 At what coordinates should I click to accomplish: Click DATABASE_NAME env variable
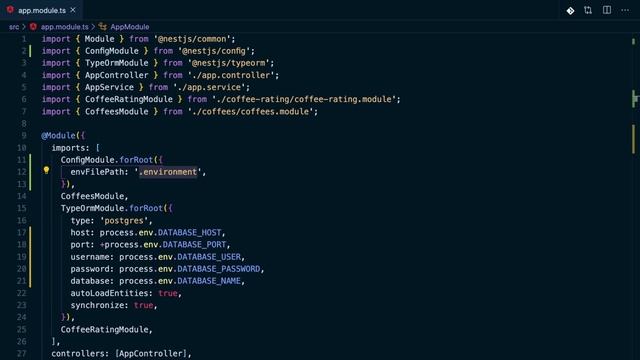click(209, 281)
